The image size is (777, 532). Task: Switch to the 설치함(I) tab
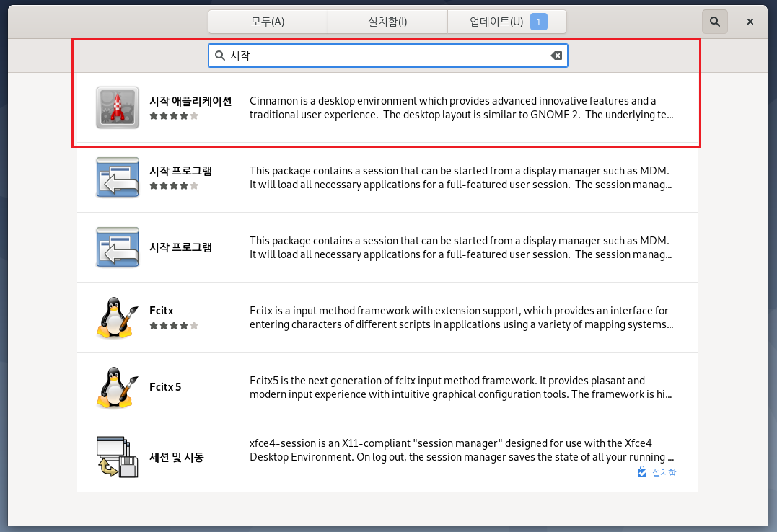pyautogui.click(x=387, y=22)
